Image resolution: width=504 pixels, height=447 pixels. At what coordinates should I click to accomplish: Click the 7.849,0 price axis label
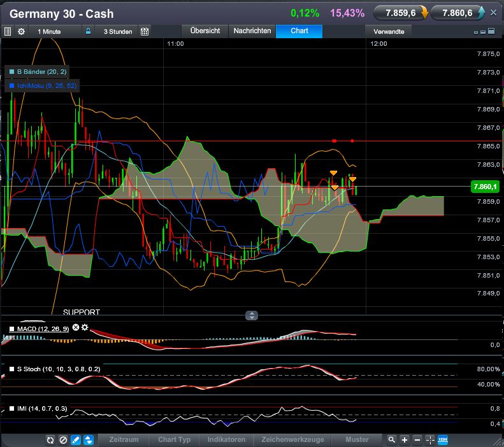(x=488, y=293)
